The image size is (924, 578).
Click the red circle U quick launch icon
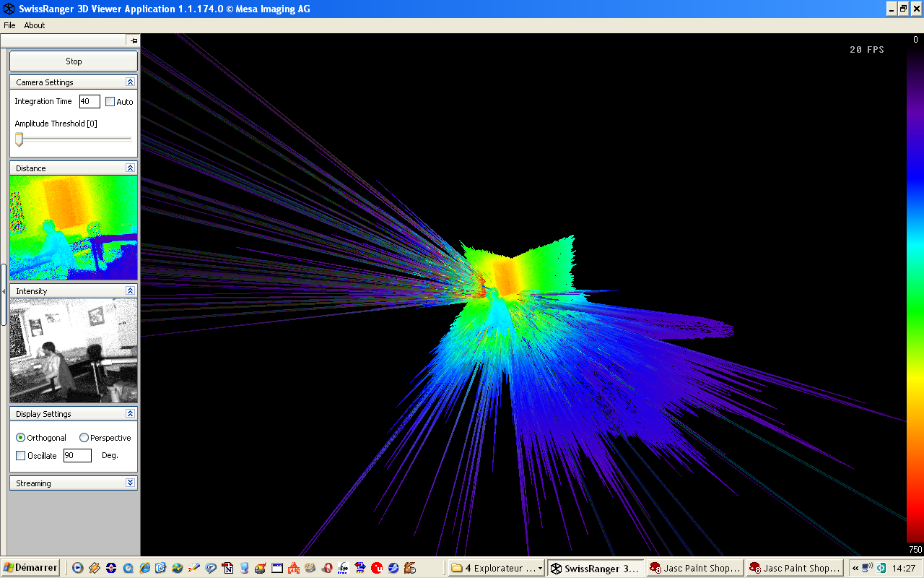pos(376,568)
